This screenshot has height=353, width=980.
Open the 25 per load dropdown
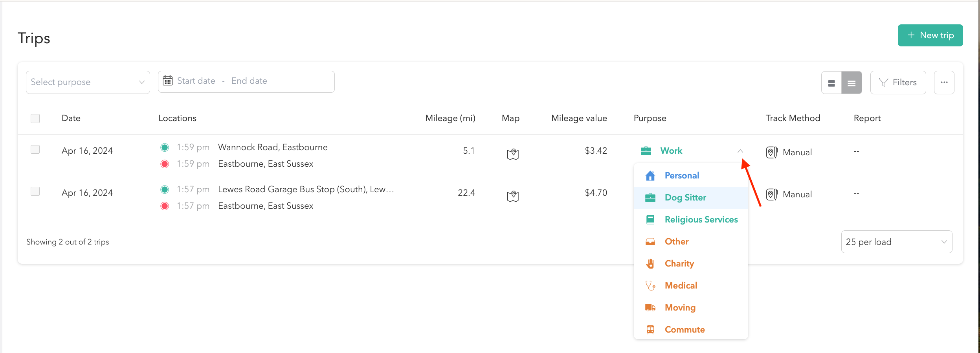[896, 242]
